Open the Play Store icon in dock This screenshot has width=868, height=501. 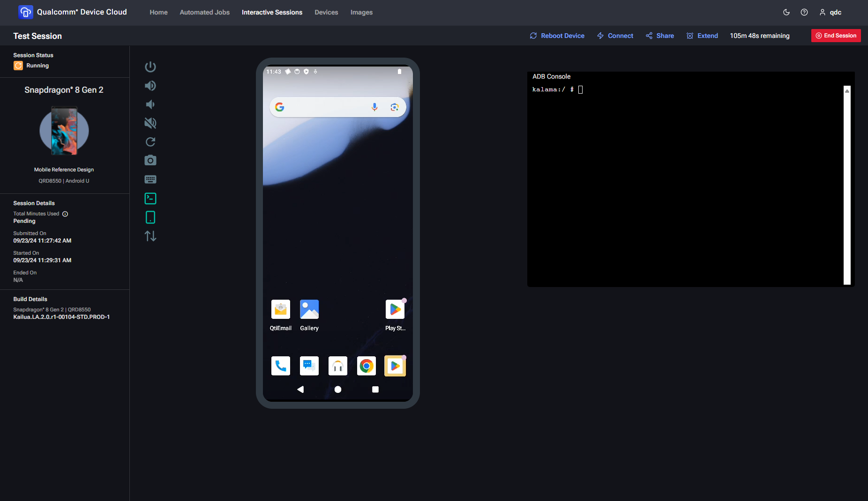[x=395, y=366]
